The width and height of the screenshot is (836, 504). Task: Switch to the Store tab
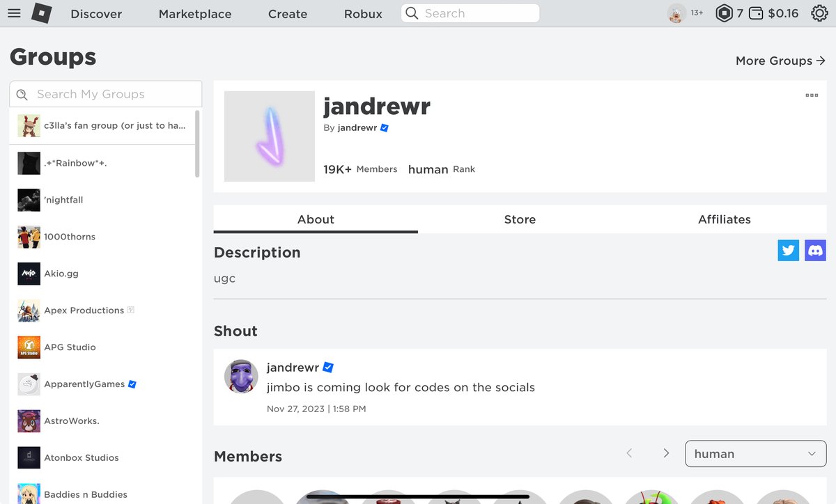[520, 219]
